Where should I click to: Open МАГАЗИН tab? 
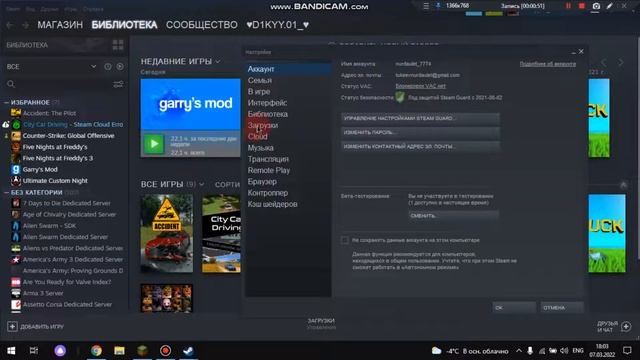[60, 25]
